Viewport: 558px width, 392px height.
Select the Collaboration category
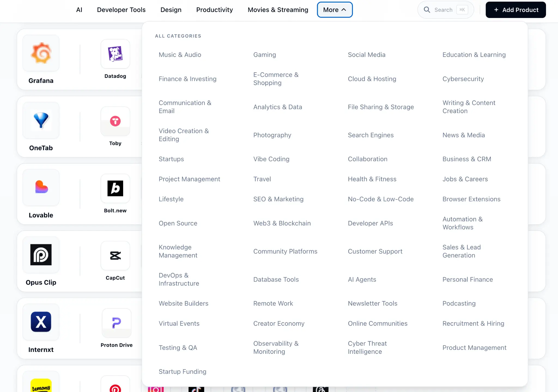(368, 159)
